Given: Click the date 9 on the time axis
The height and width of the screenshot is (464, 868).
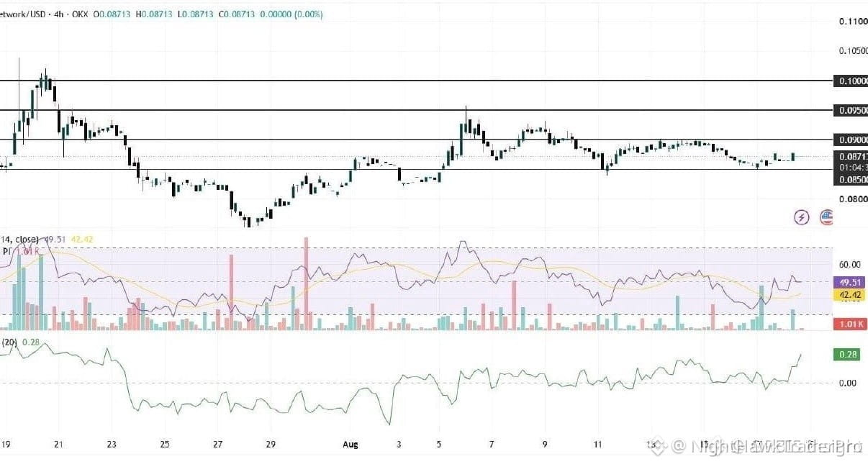Looking at the screenshot, I should click(x=545, y=444).
